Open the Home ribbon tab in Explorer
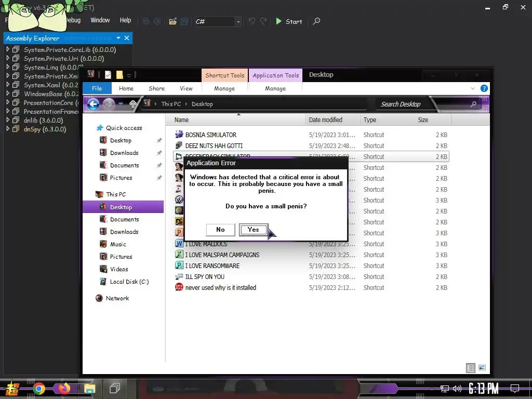Image resolution: width=532 pixels, height=399 pixels. click(x=126, y=88)
